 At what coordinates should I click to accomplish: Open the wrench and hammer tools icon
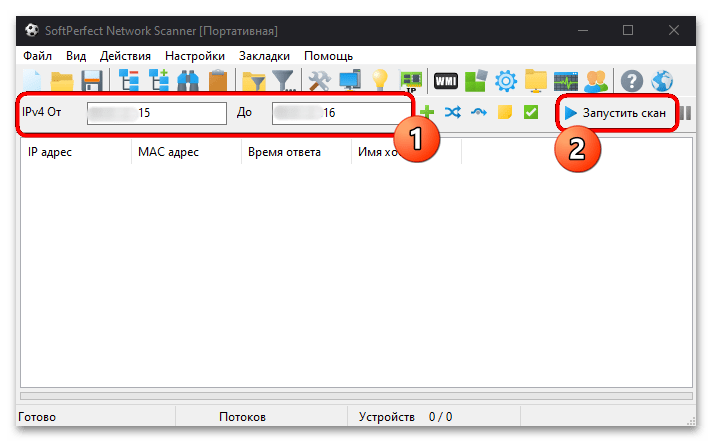(x=320, y=81)
